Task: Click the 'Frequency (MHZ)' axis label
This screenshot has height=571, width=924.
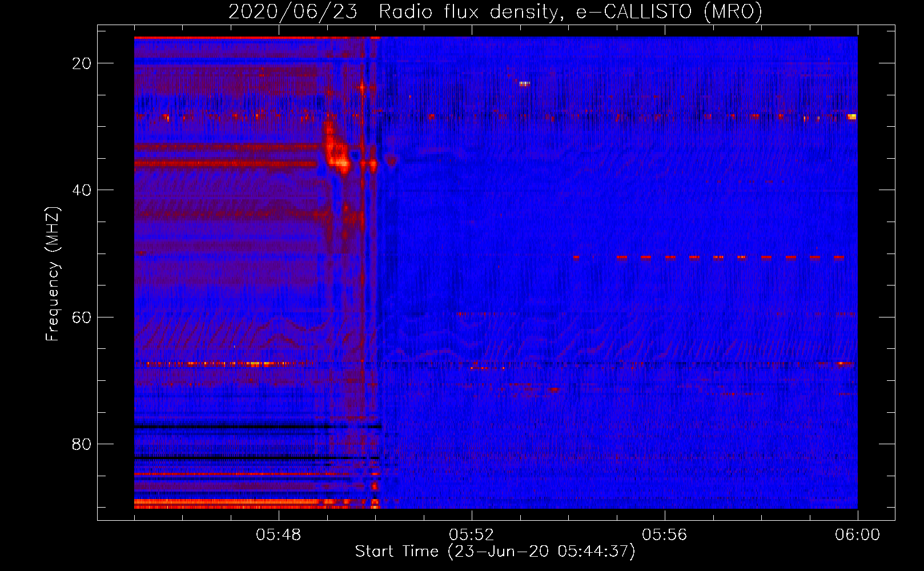Action: [53, 274]
